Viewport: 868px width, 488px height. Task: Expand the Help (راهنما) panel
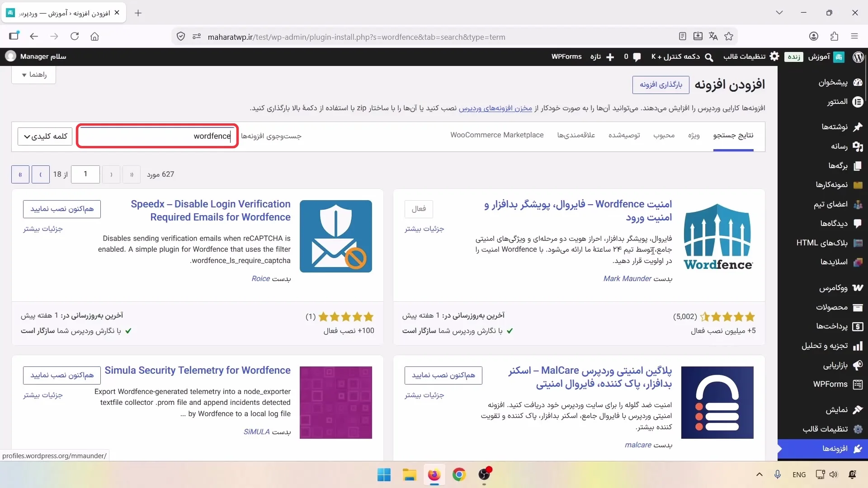point(34,75)
